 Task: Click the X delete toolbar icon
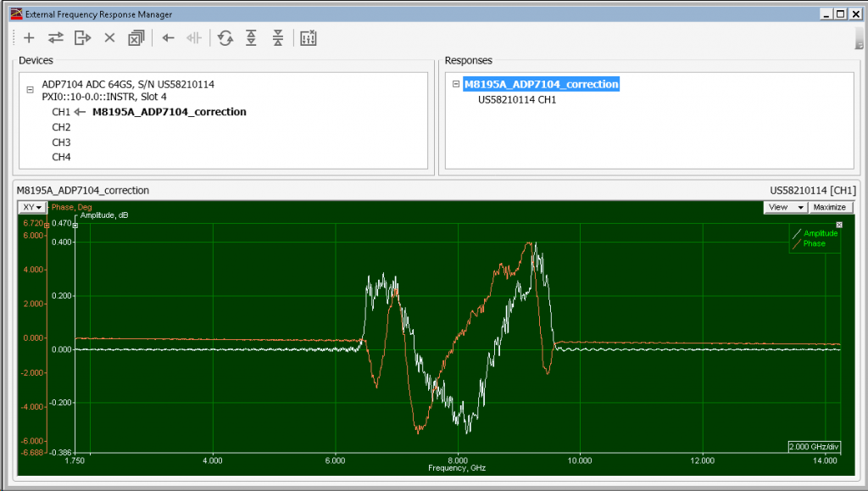click(x=109, y=37)
